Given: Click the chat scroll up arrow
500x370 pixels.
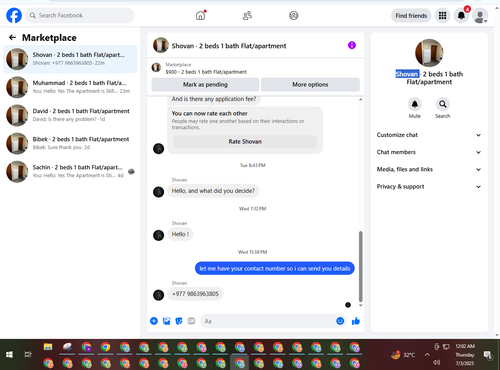Looking at the screenshot, I should [360, 100].
